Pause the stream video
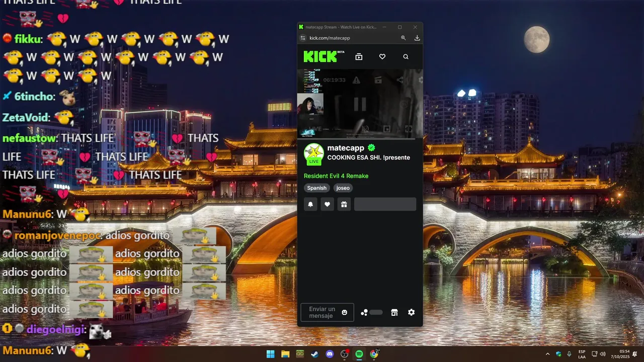 coord(360,104)
